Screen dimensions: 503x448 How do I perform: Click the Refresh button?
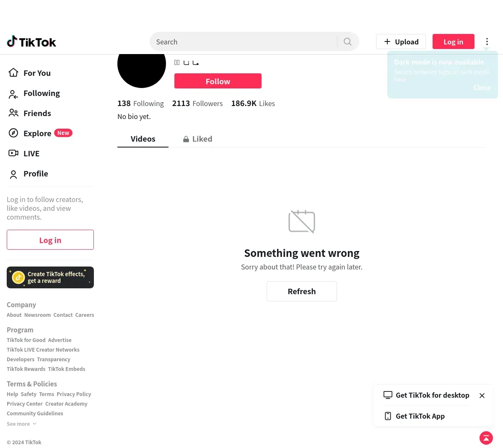tap(302, 291)
